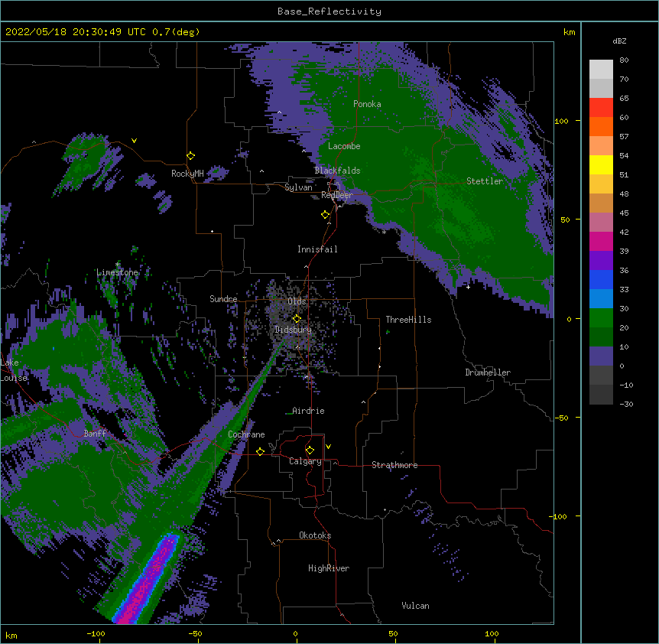This screenshot has height=644, width=659.
Task: Click the magenta 42-39 dBZ legend swatch
Action: point(601,241)
